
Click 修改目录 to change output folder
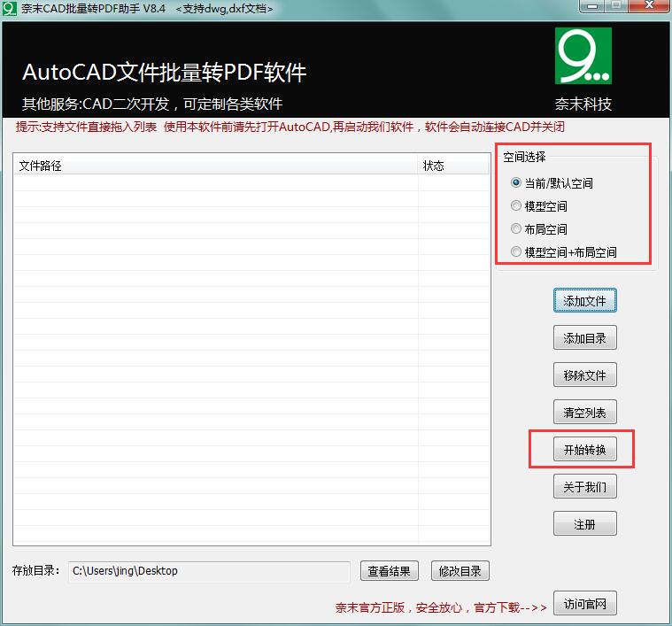(x=460, y=571)
